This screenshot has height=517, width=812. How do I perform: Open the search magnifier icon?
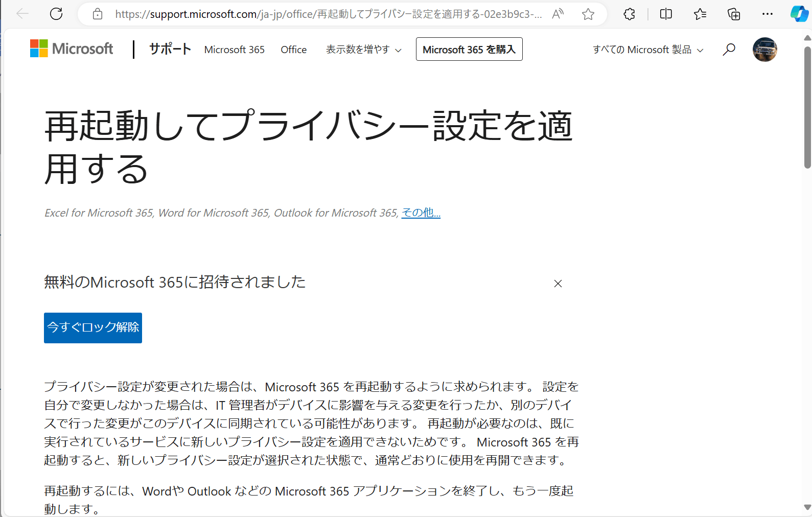click(x=729, y=50)
